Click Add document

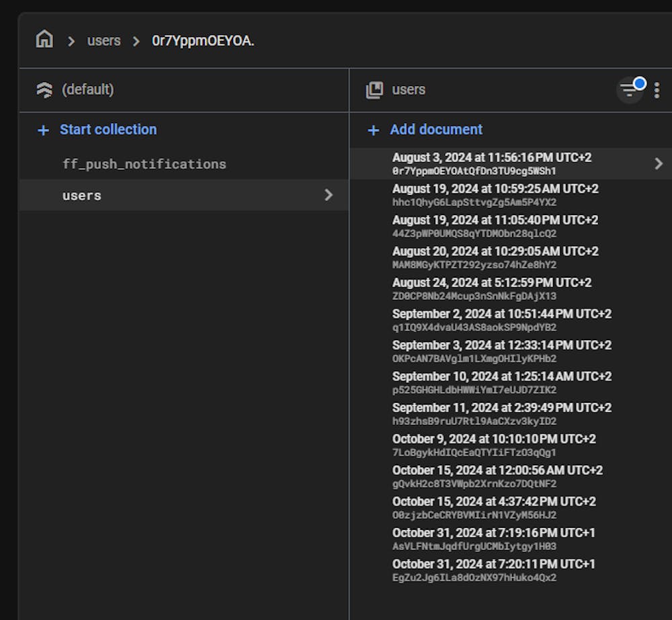pyautogui.click(x=436, y=130)
